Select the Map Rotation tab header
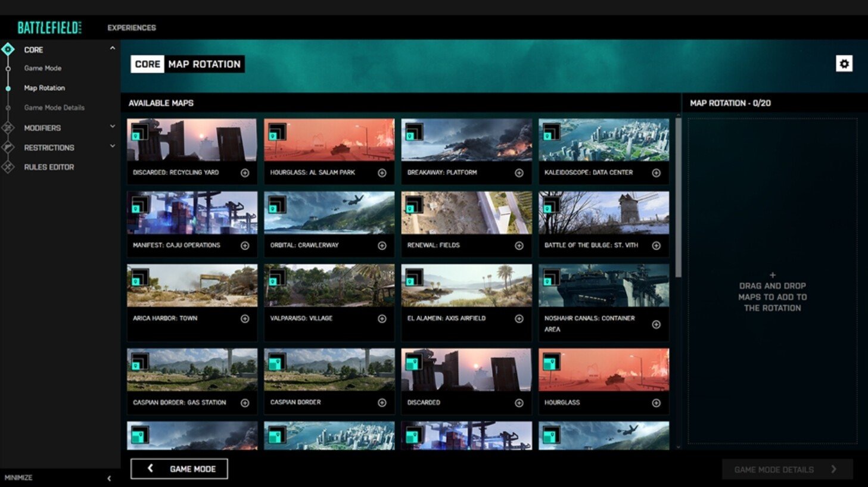The width and height of the screenshot is (868, 487). coord(206,63)
